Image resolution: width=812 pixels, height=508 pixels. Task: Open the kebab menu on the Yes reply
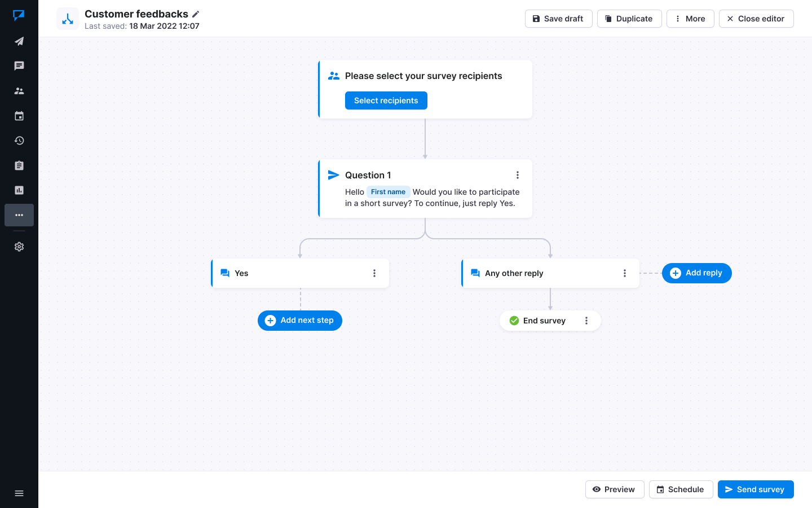coord(374,273)
